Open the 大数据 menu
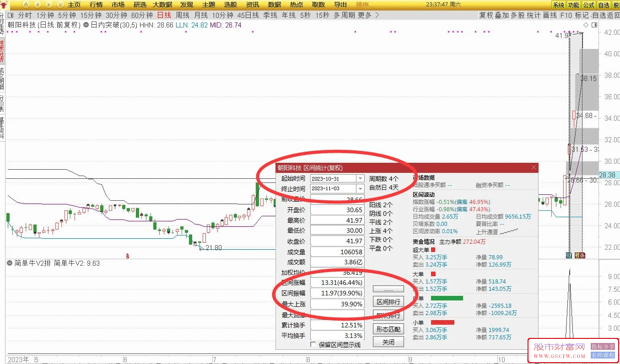620x364 pixels. (x=162, y=5)
